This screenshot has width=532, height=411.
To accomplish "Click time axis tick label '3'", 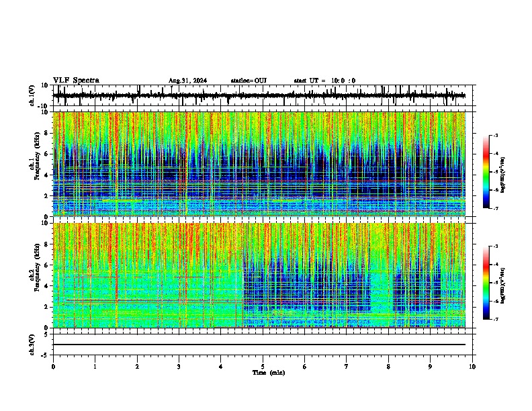I will point(179,367).
